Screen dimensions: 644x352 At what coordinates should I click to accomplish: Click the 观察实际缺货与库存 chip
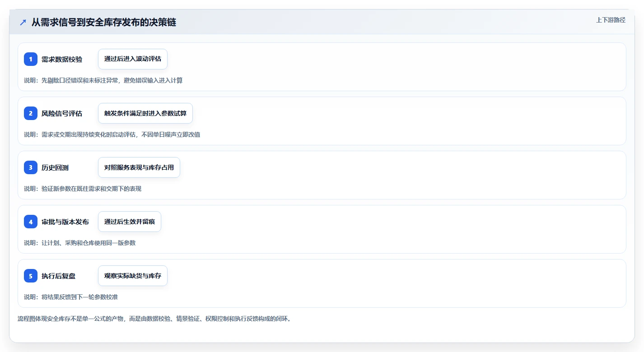(x=133, y=276)
